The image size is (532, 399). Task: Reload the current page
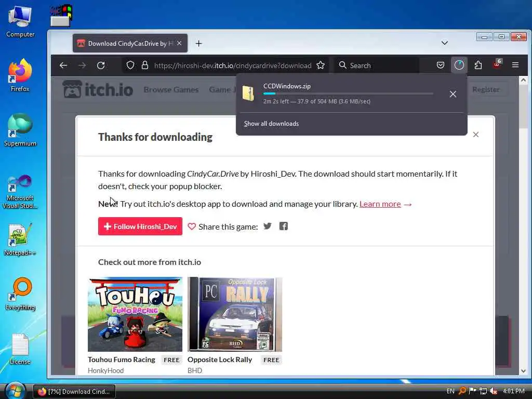pyautogui.click(x=101, y=65)
